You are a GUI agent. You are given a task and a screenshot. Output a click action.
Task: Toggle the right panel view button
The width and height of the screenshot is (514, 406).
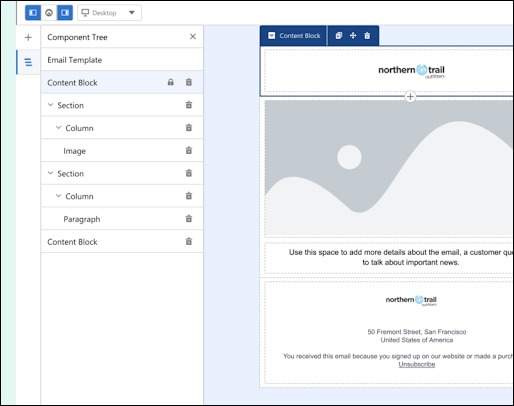point(65,13)
